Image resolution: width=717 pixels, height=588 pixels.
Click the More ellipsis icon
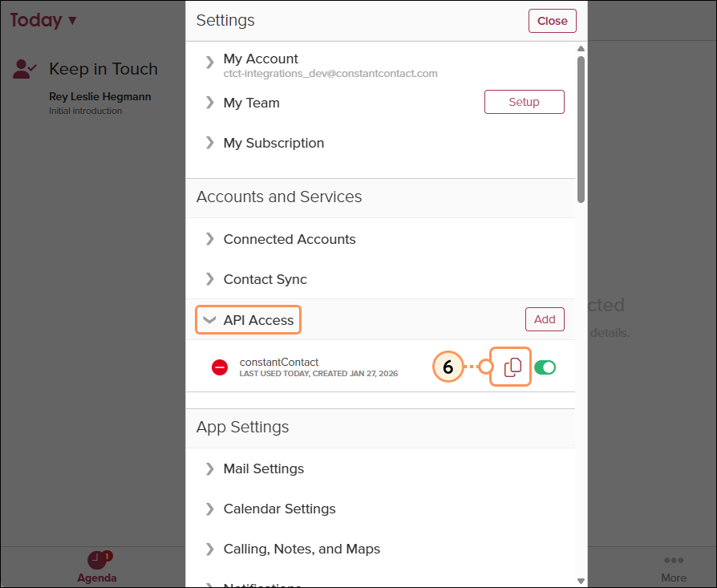[x=674, y=560]
